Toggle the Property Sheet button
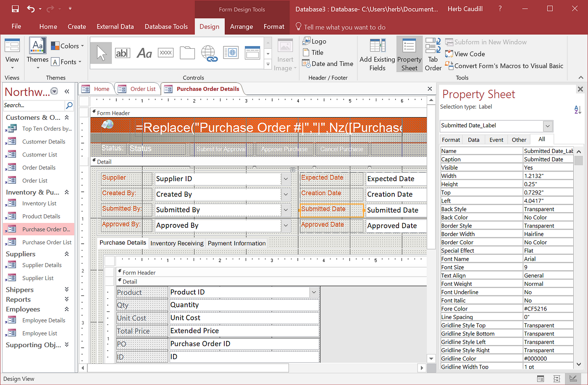This screenshot has width=588, height=385. tap(409, 54)
